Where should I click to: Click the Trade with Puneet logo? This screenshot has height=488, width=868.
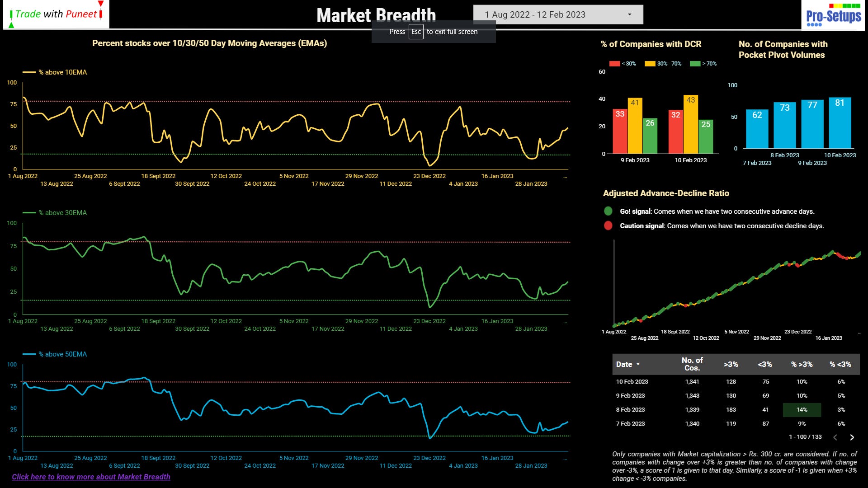[x=56, y=14]
